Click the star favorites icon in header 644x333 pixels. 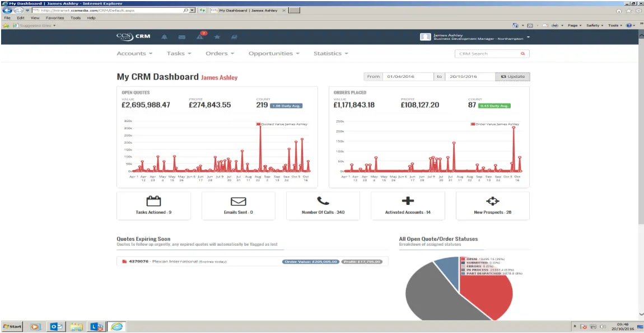(217, 37)
